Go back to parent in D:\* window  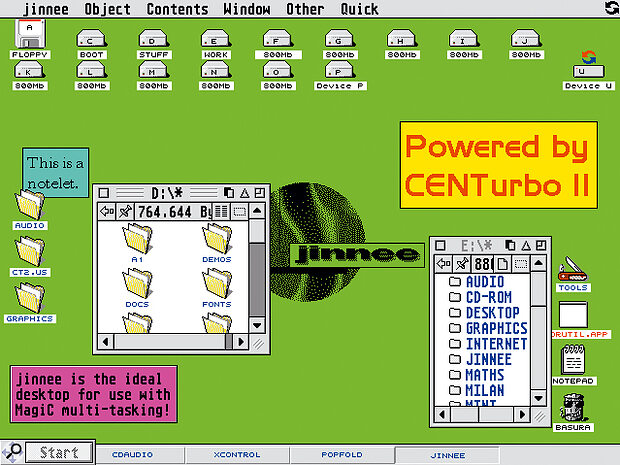tap(107, 212)
